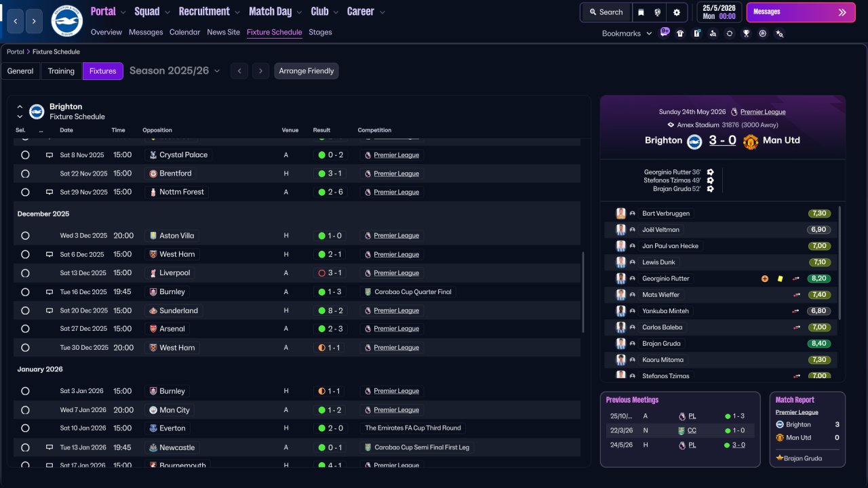
Task: Click the TV icon on the 6 Dec West Ham row
Action: coord(49,255)
